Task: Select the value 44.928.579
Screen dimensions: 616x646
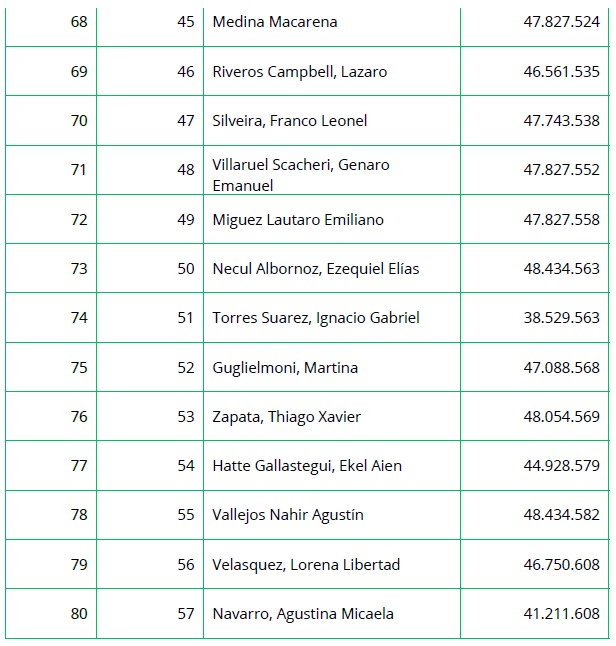Action: pos(561,466)
